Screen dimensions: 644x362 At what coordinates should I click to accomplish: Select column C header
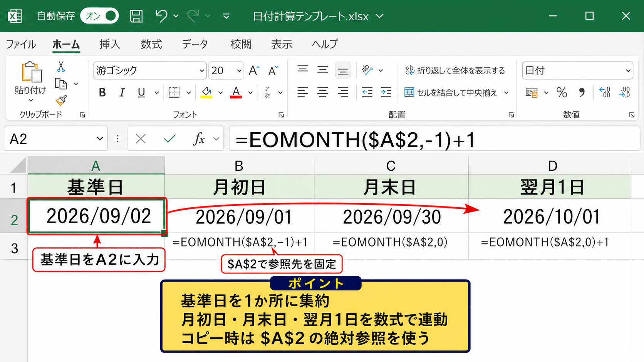click(391, 165)
